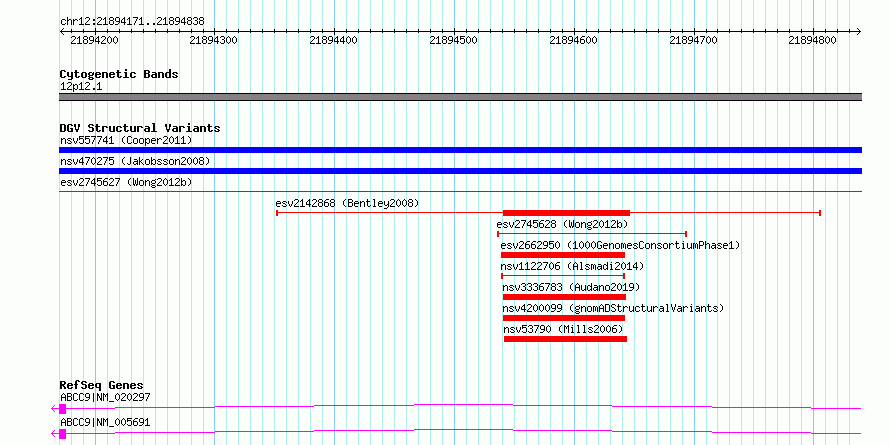The width and height of the screenshot is (890, 445).
Task: Click ruler position 21894300
Action: pyautogui.click(x=214, y=40)
